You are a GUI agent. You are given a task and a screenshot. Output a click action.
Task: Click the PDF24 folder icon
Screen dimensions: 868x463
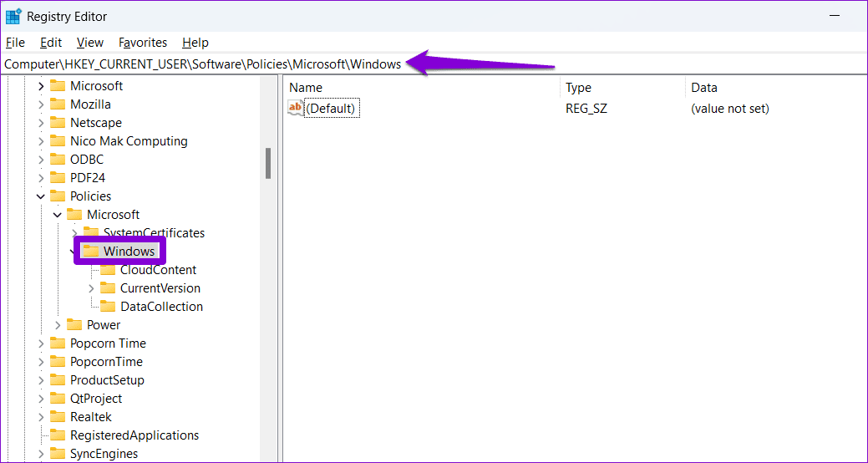[58, 178]
